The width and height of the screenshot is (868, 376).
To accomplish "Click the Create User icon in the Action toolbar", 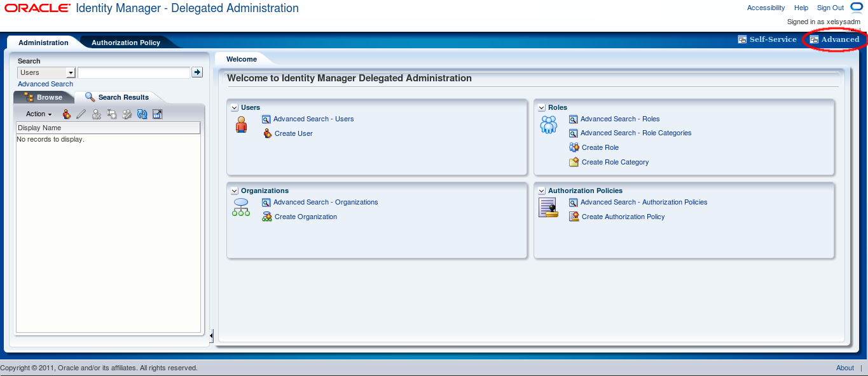I will [67, 114].
